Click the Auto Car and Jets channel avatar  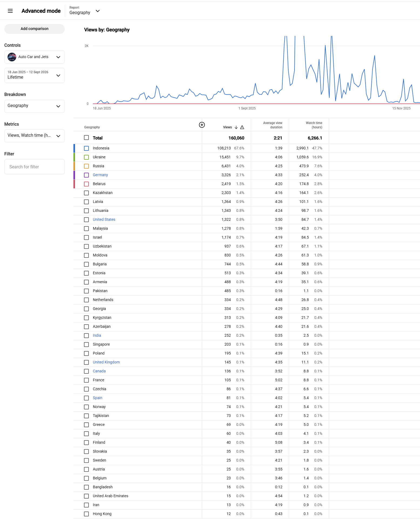pos(12,57)
